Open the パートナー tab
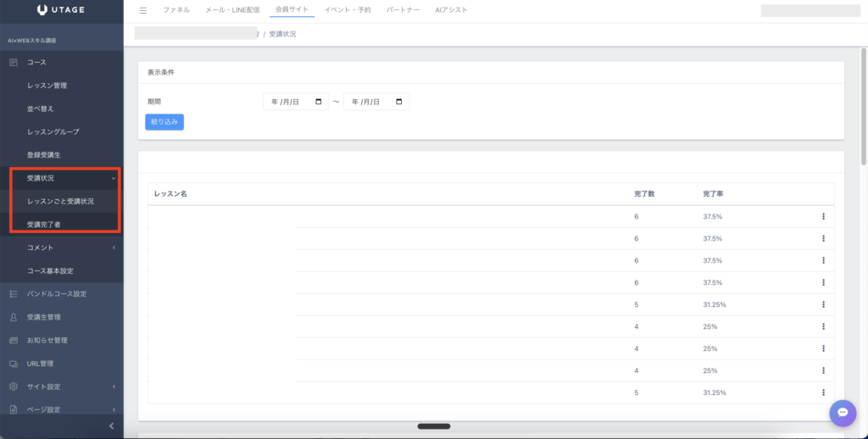 pos(403,10)
